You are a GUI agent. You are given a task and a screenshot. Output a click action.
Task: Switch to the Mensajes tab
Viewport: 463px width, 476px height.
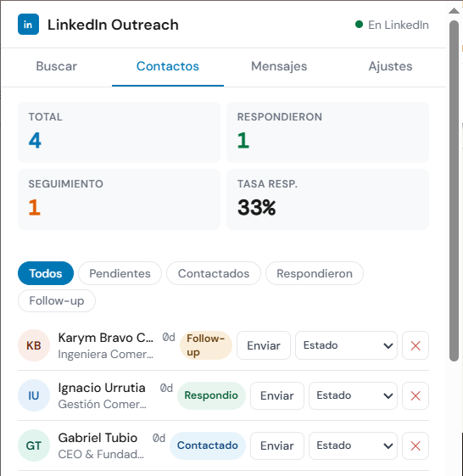pyautogui.click(x=279, y=66)
